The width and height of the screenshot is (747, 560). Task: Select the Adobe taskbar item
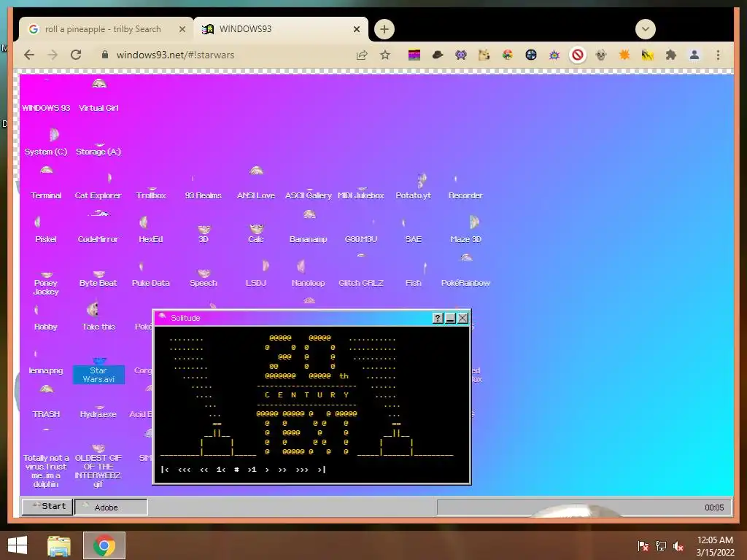111,507
